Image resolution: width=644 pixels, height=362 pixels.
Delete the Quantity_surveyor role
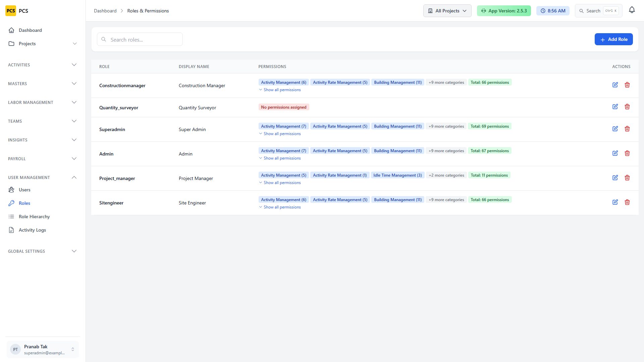coord(627,107)
